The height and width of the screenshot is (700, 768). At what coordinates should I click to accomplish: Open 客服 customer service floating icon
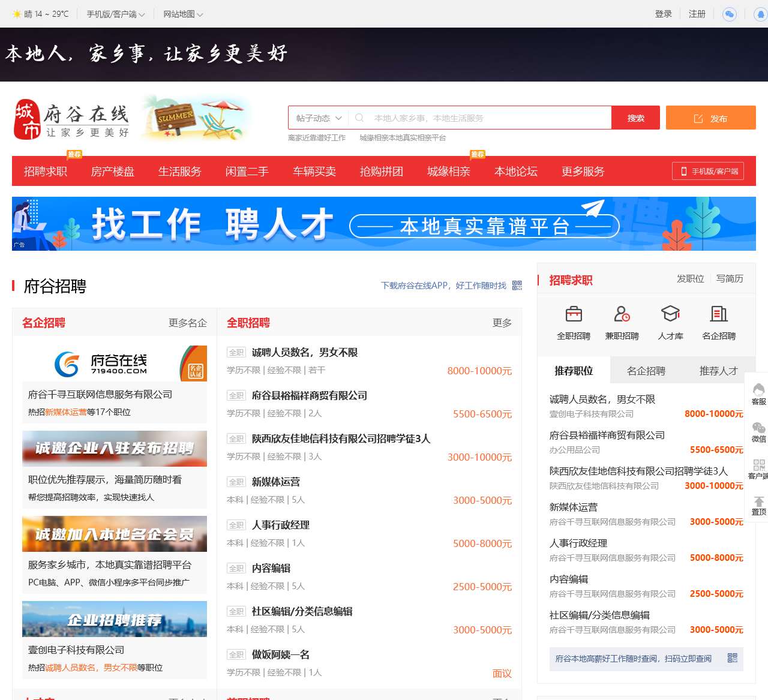click(x=760, y=392)
